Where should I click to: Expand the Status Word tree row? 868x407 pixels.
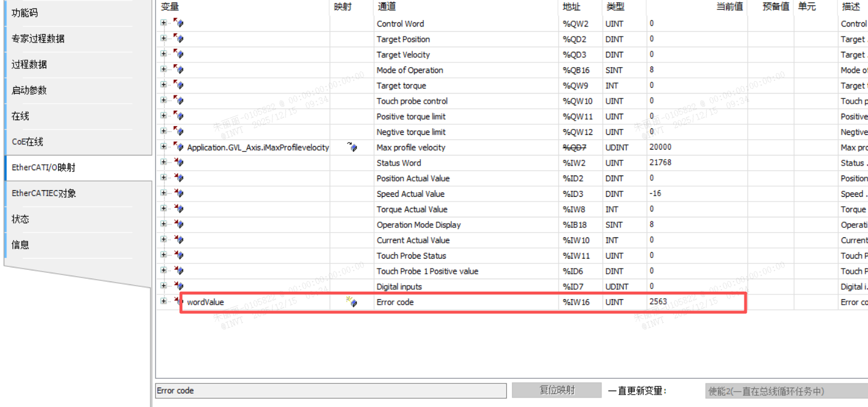click(164, 162)
